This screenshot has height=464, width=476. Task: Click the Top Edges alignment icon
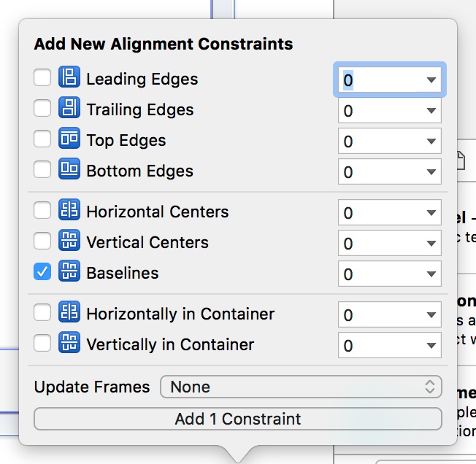[x=69, y=140]
